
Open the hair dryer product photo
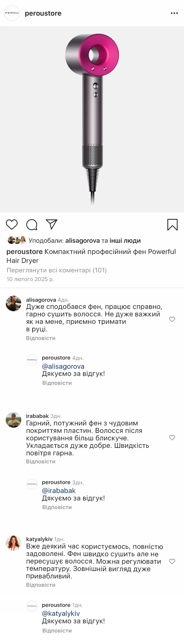pyautogui.click(x=92, y=119)
